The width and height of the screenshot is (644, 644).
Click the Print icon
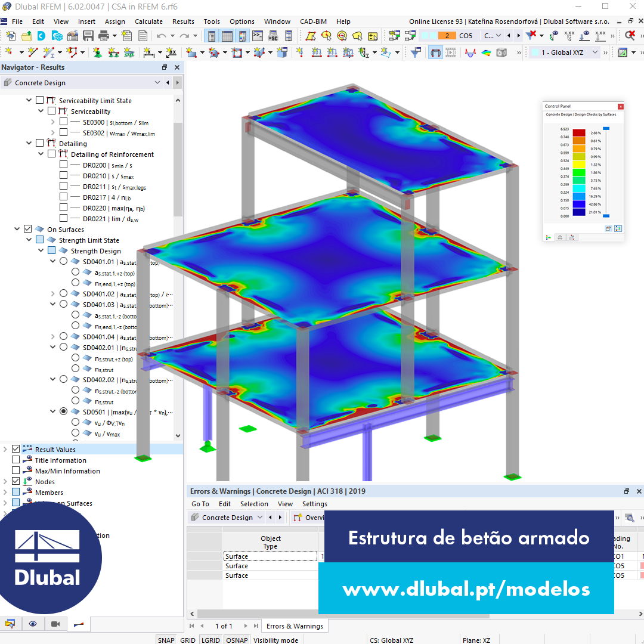(x=104, y=36)
